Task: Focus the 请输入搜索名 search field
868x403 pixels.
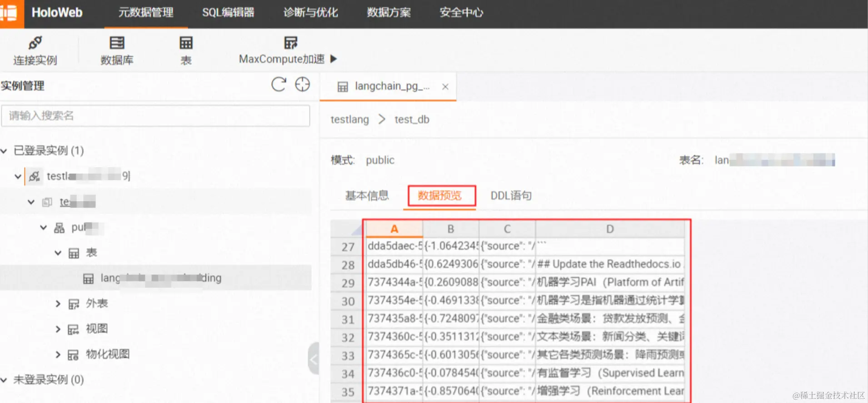Action: coord(155,116)
